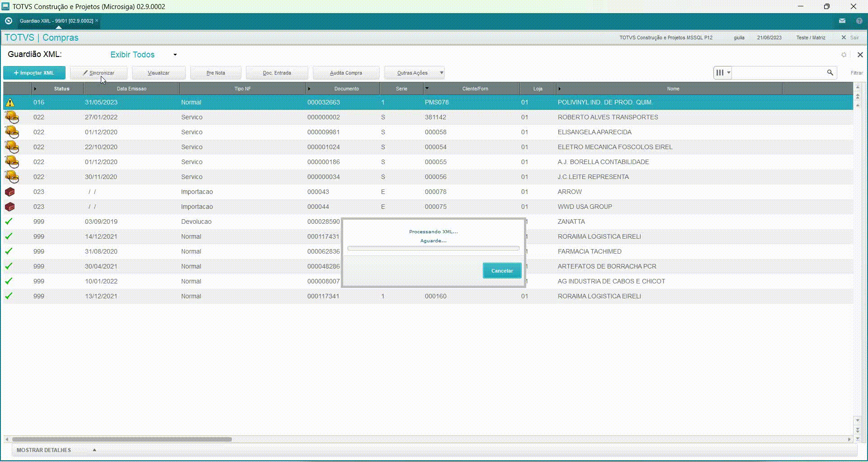Click the vertical scrollbar top arrow
The width and height of the screenshot is (868, 462).
tap(858, 87)
